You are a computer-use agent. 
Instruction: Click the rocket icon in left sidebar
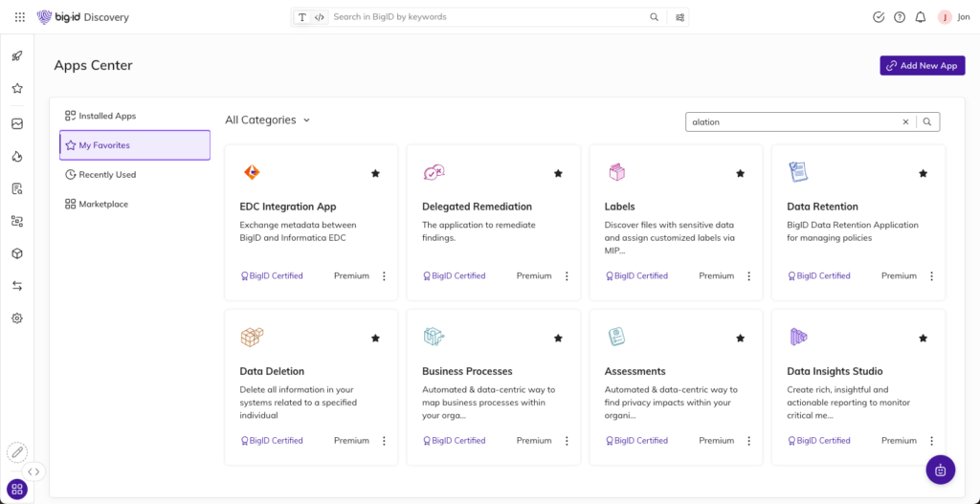pos(17,55)
